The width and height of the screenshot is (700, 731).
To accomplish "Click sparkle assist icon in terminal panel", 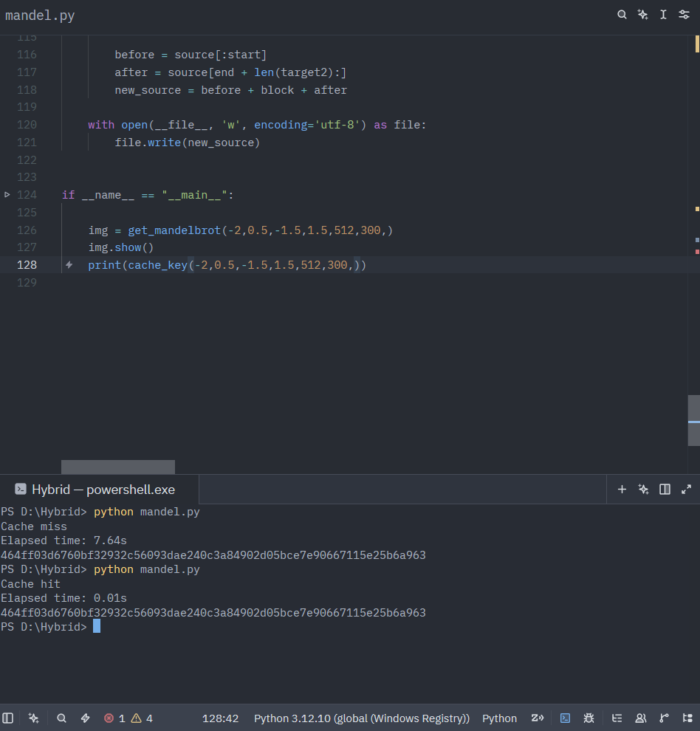I will pyautogui.click(x=644, y=490).
